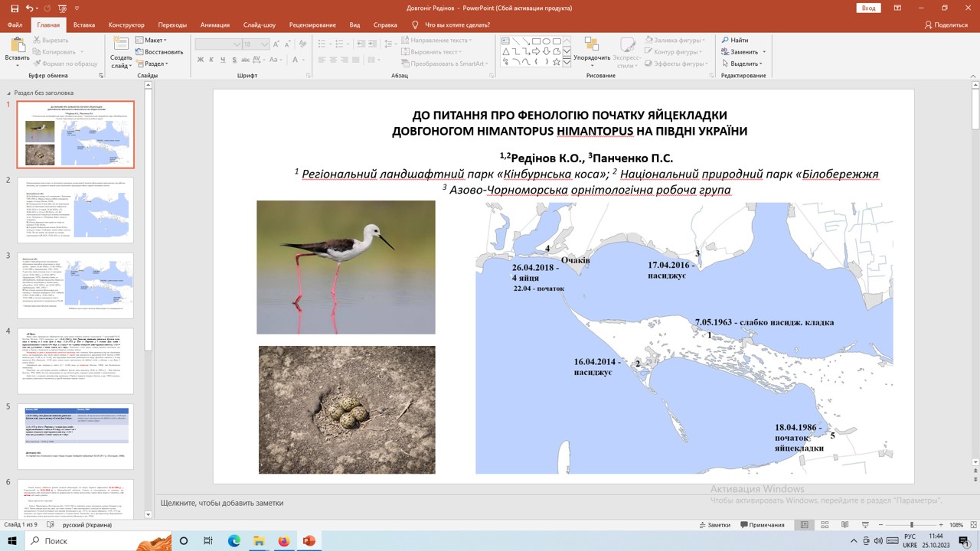
Task: Click Create Slide (Создать слайд) icon
Action: (x=121, y=44)
